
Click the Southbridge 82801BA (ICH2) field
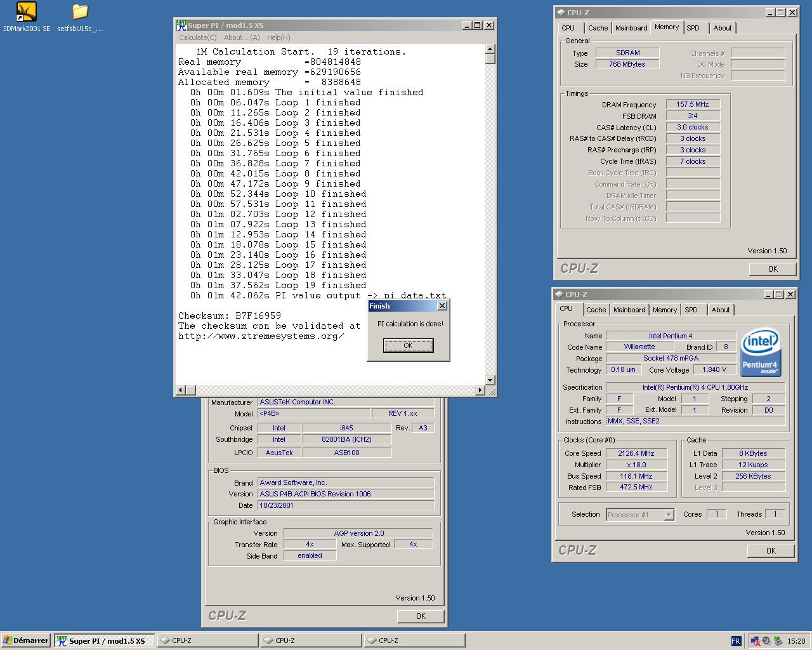click(346, 440)
